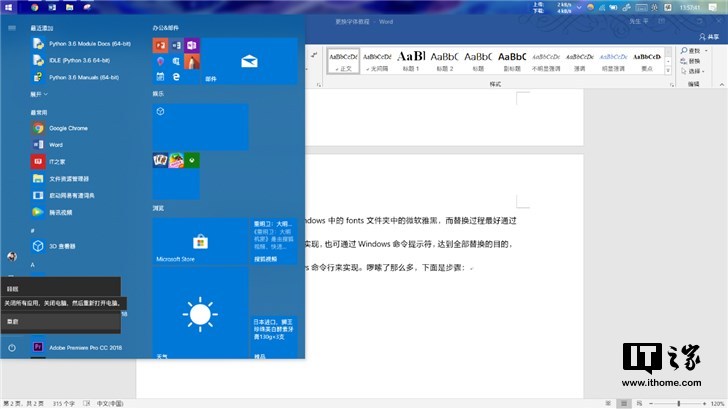Click the system clock showing time
The width and height of the screenshot is (728, 409).
point(690,7)
